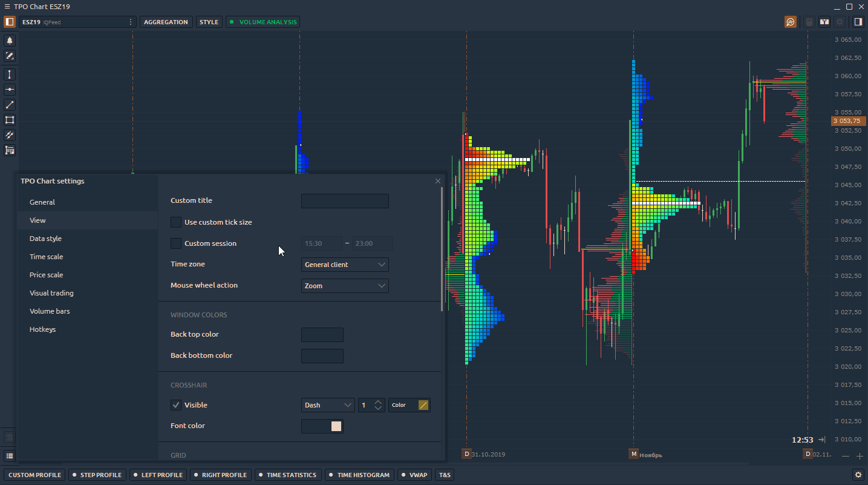This screenshot has width=868, height=485.
Task: Pick the crosshair Font color swatch
Action: point(322,426)
